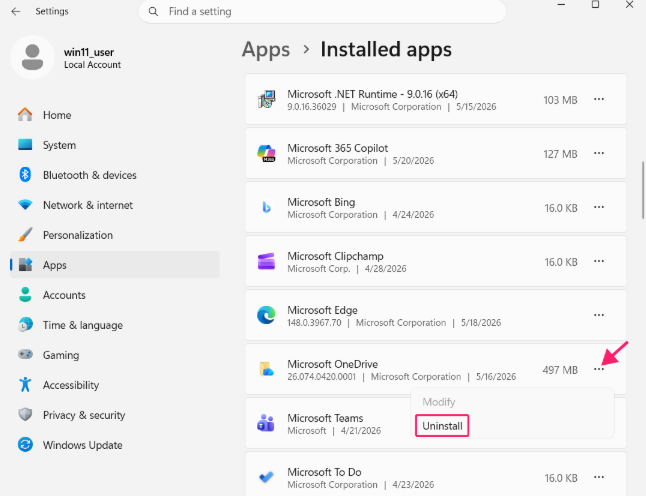
Task: Click the 103 MB size value
Action: [560, 100]
